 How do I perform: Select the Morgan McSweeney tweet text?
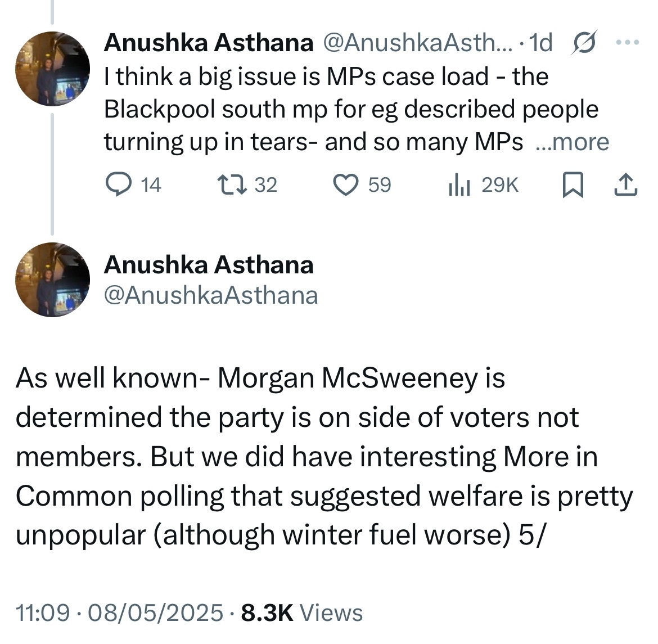[324, 456]
